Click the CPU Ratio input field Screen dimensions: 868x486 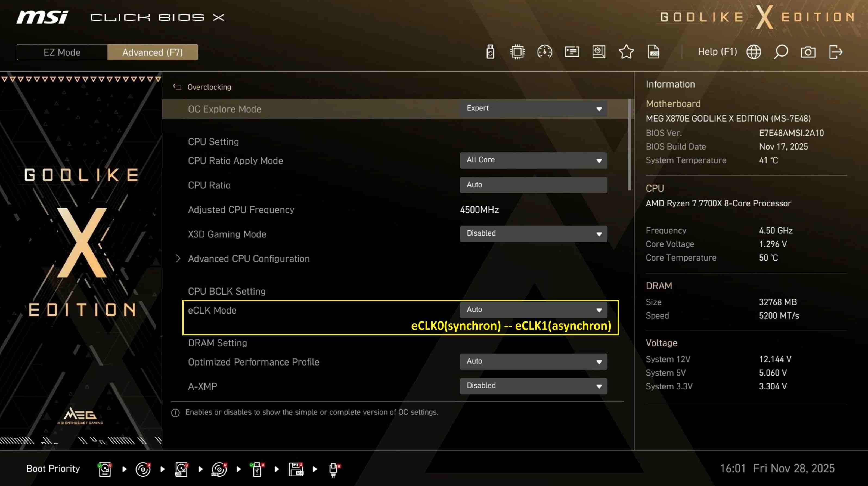click(533, 185)
